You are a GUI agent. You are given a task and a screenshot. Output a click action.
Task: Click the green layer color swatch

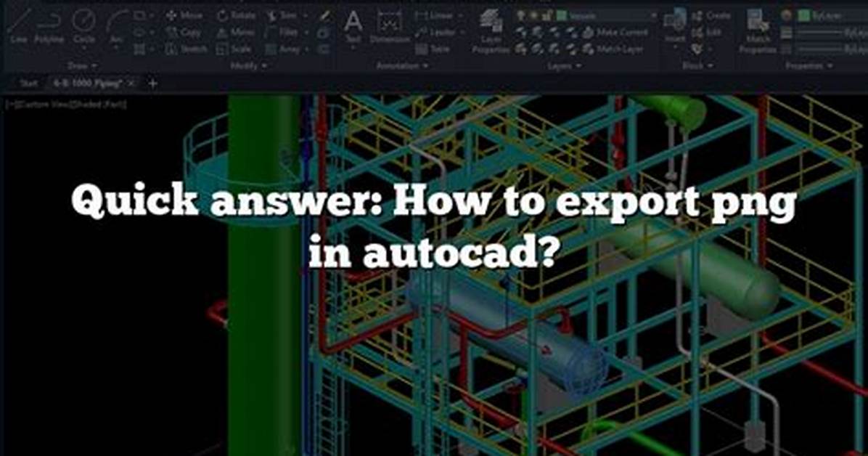561,15
